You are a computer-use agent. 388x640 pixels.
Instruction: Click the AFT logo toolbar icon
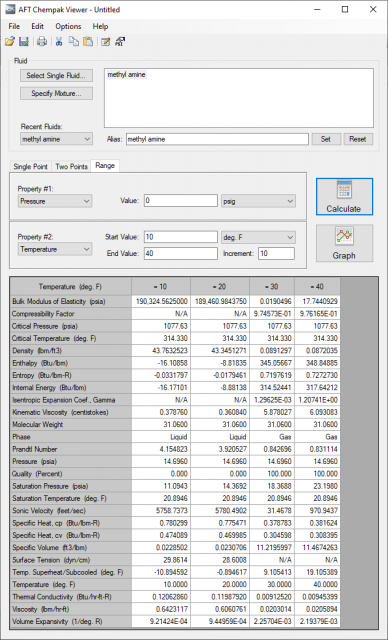[x=120, y=41]
